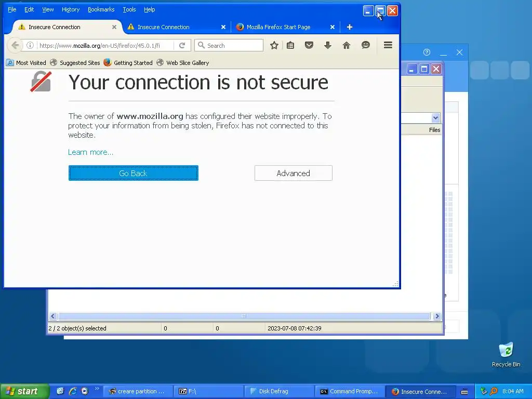The height and width of the screenshot is (399, 532).
Task: Close the Mozilla Firefox Start Page tab
Action: click(332, 27)
